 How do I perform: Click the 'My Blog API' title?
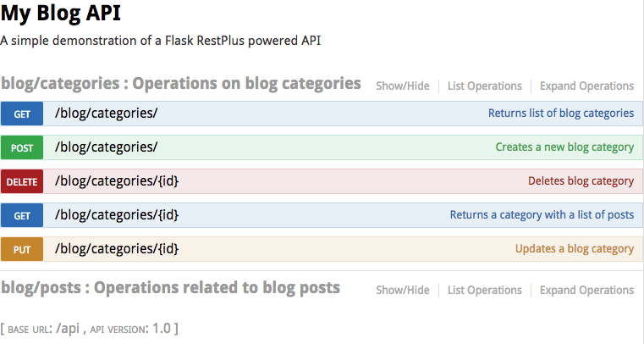tap(61, 14)
